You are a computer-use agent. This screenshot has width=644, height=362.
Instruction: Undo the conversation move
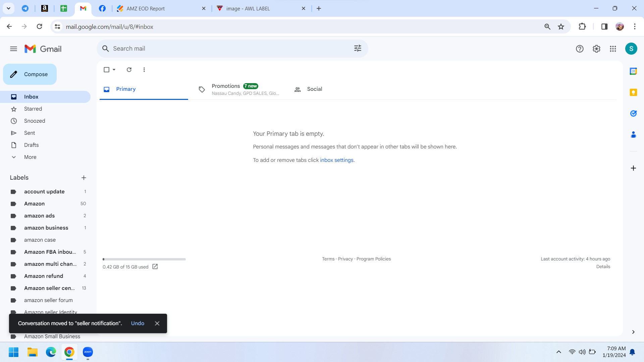[138, 323]
